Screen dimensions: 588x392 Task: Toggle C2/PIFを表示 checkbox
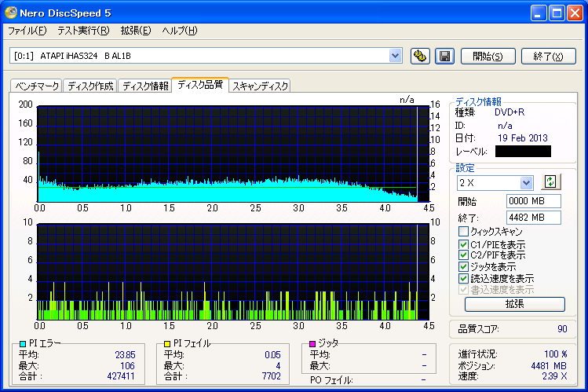point(463,255)
